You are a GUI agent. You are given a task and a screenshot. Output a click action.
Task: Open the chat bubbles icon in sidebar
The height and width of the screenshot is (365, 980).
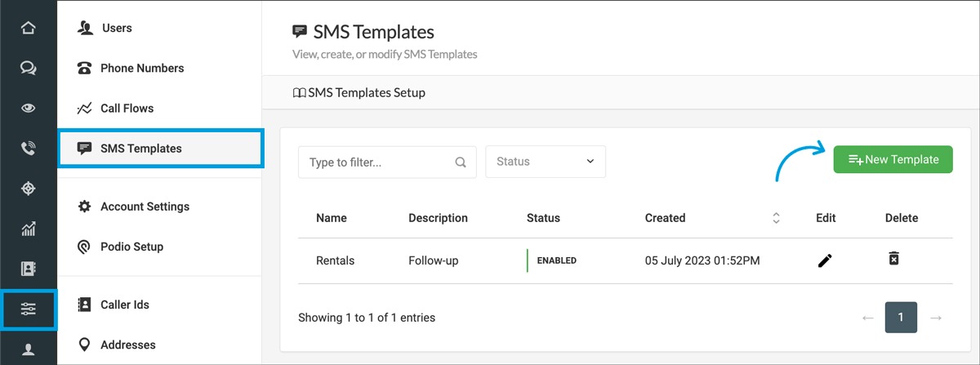29,68
